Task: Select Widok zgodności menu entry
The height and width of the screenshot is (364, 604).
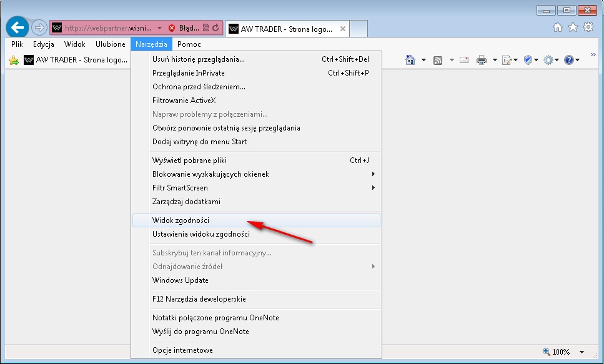Action: (x=256, y=220)
